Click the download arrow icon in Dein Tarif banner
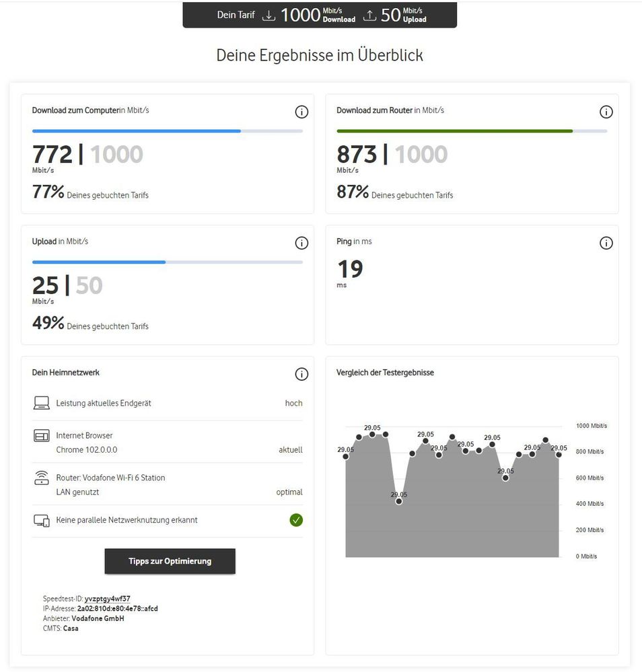This screenshot has width=642, height=672. pos(269,15)
